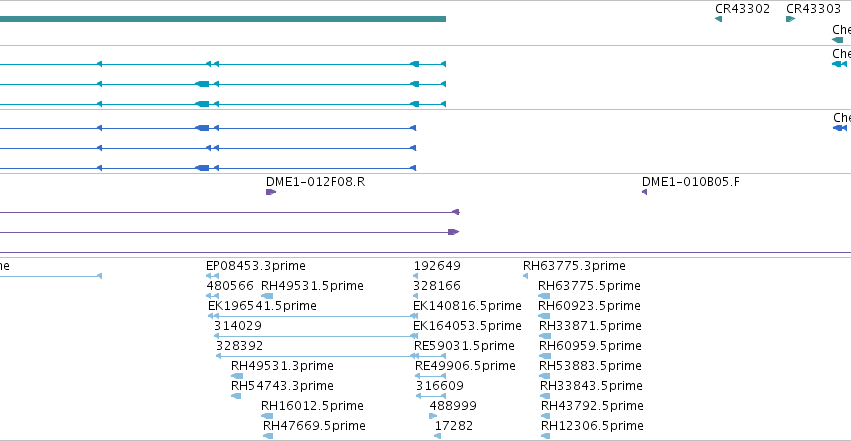
Task: Click the 328392 alignment feature line
Action: click(x=317, y=356)
